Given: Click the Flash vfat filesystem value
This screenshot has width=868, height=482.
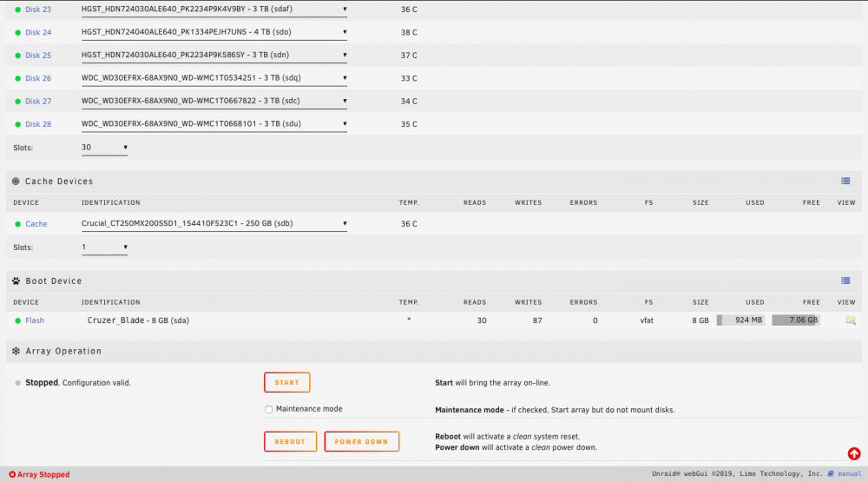Looking at the screenshot, I should click(x=647, y=320).
